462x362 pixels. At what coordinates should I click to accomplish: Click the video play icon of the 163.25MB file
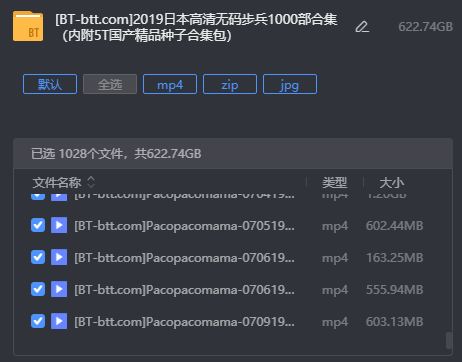(x=59, y=257)
